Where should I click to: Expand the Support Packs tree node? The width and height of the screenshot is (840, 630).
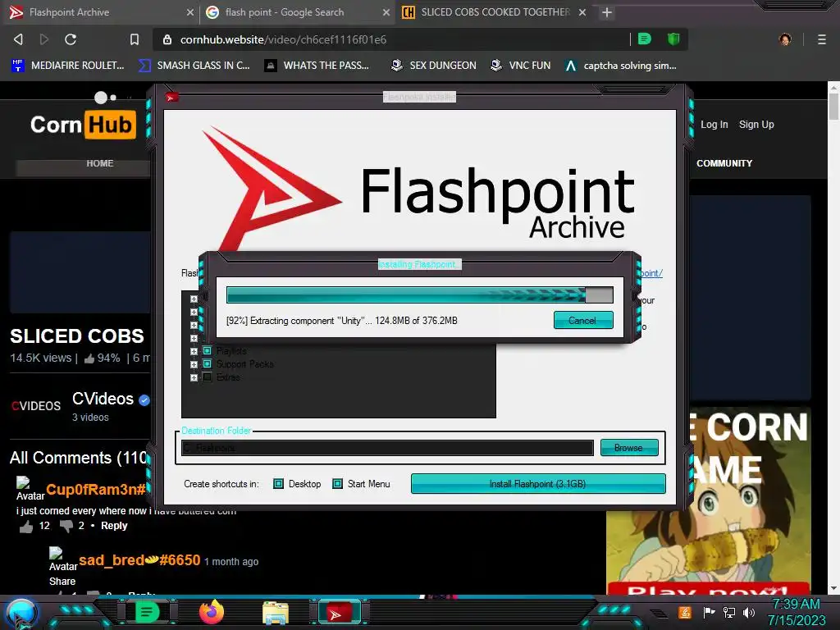[x=194, y=364]
